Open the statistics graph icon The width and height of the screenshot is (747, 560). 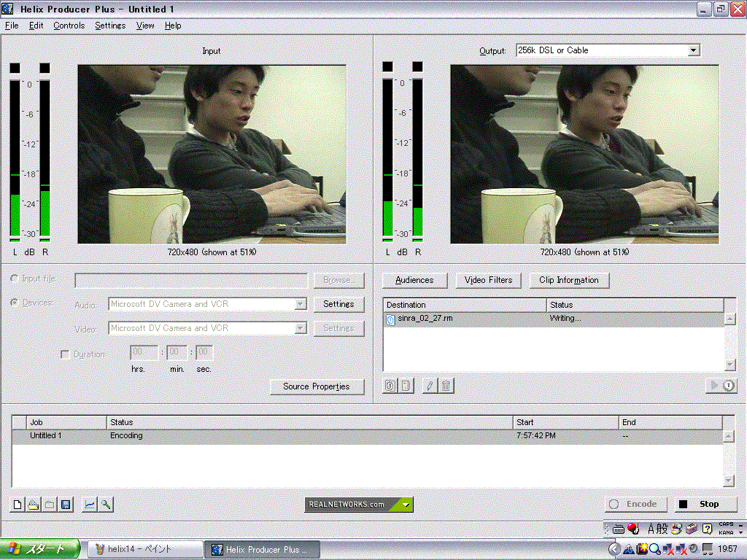pyautogui.click(x=90, y=504)
